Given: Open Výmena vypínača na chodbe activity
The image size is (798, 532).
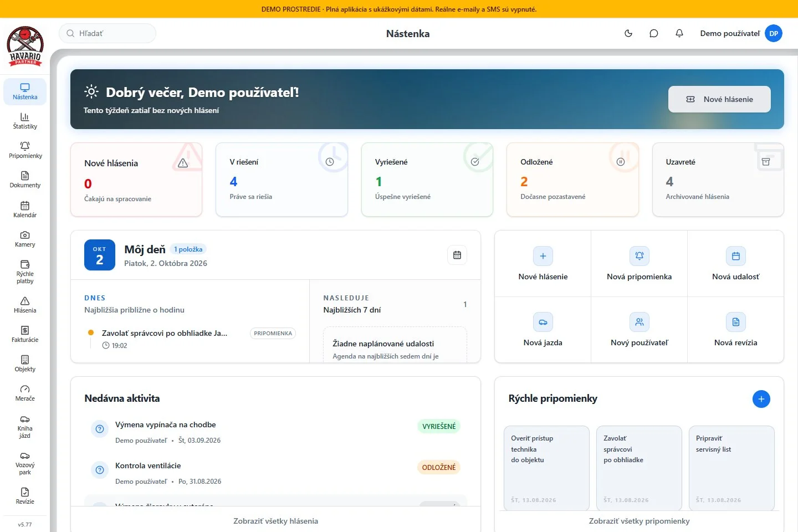Looking at the screenshot, I should [275, 432].
